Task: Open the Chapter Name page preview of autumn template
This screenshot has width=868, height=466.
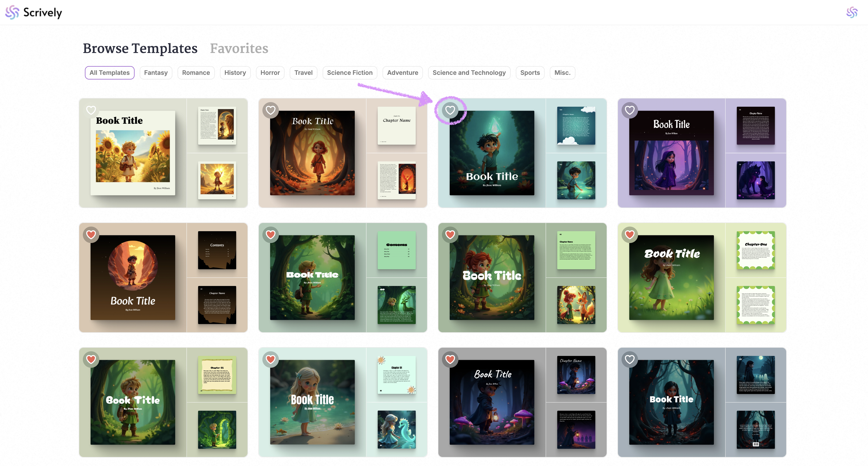Action: coord(396,126)
